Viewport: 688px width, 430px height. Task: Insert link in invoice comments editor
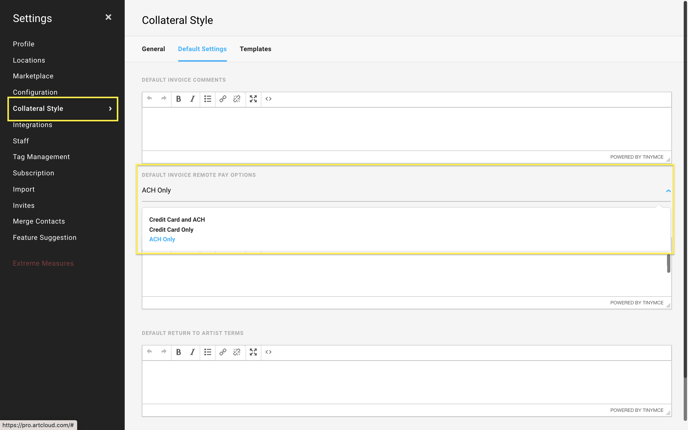point(223,99)
